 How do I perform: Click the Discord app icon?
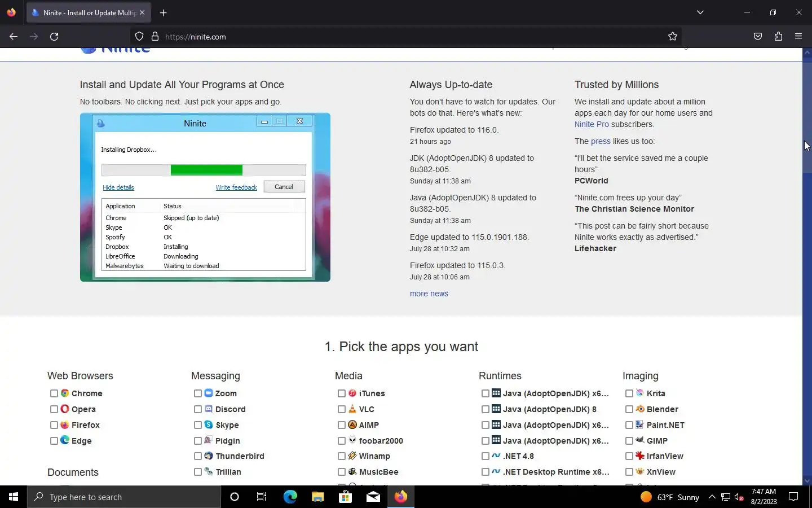209,409
